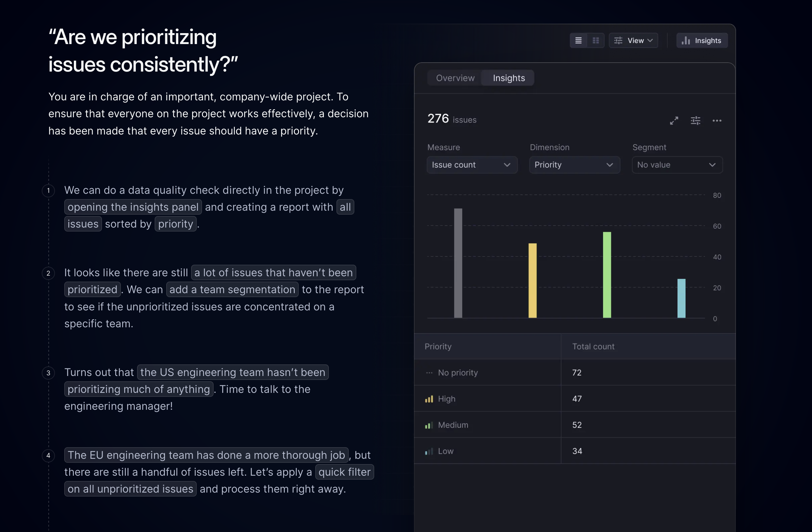Click the Medium priority bars icon
The image size is (812, 532).
pyautogui.click(x=429, y=425)
